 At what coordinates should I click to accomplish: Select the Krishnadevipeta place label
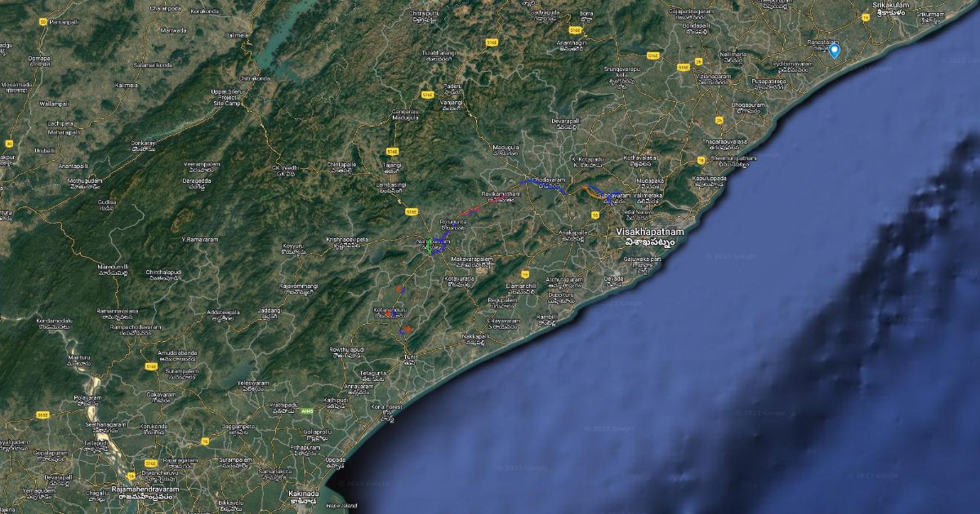347,242
